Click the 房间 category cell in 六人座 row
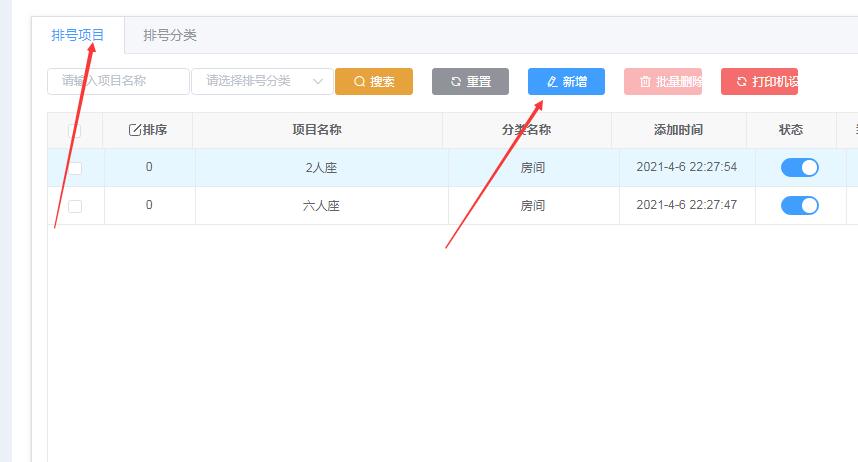Image resolution: width=858 pixels, height=462 pixels. (x=532, y=206)
